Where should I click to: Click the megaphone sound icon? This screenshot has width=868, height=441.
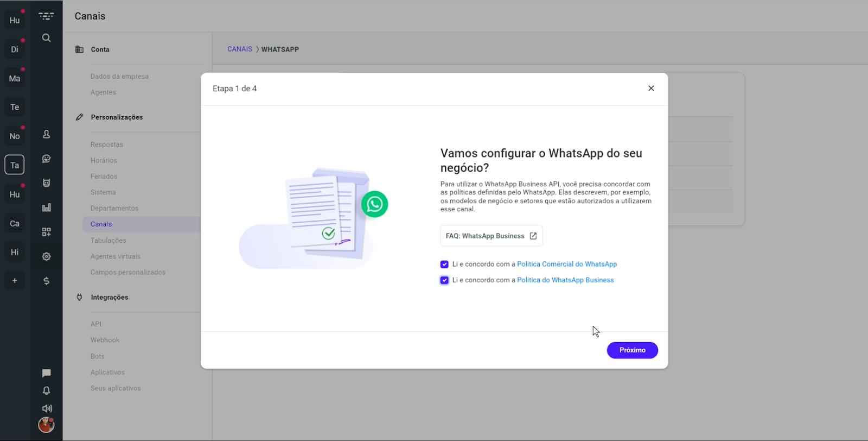coord(47,408)
